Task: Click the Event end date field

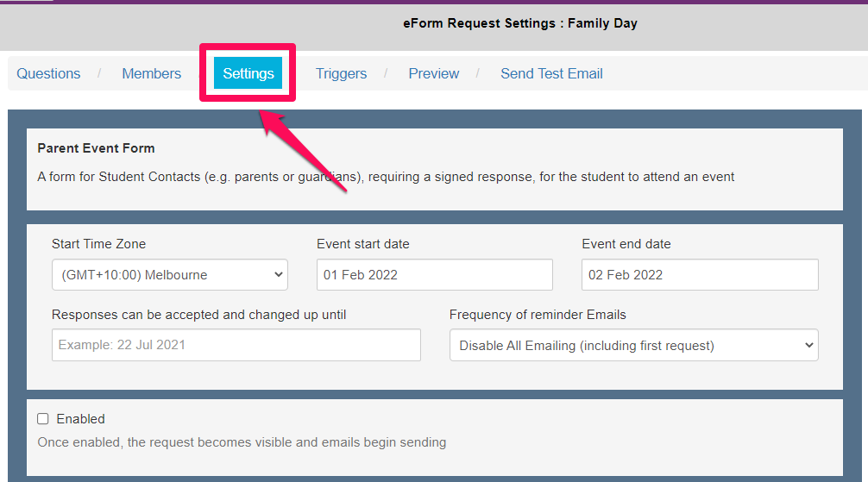Action: (x=699, y=275)
